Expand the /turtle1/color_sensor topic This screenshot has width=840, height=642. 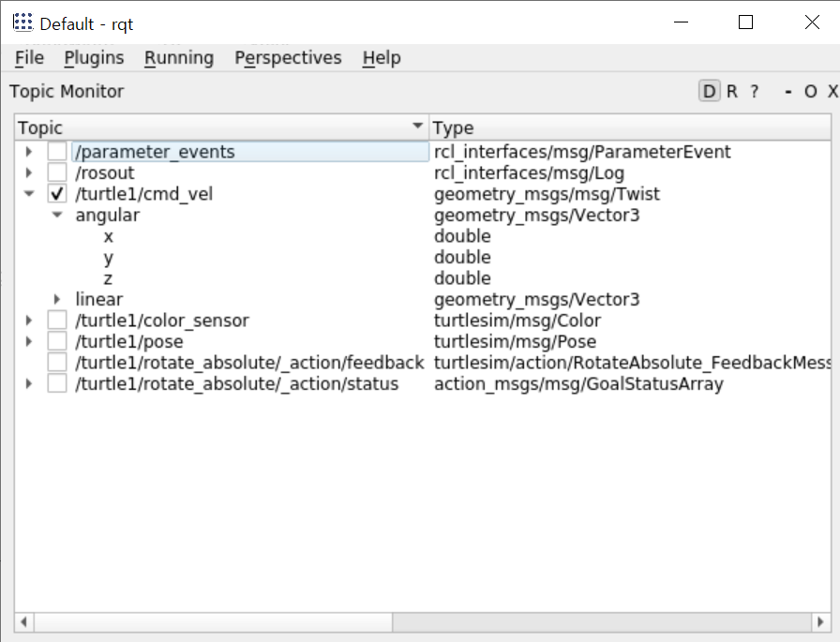29,321
